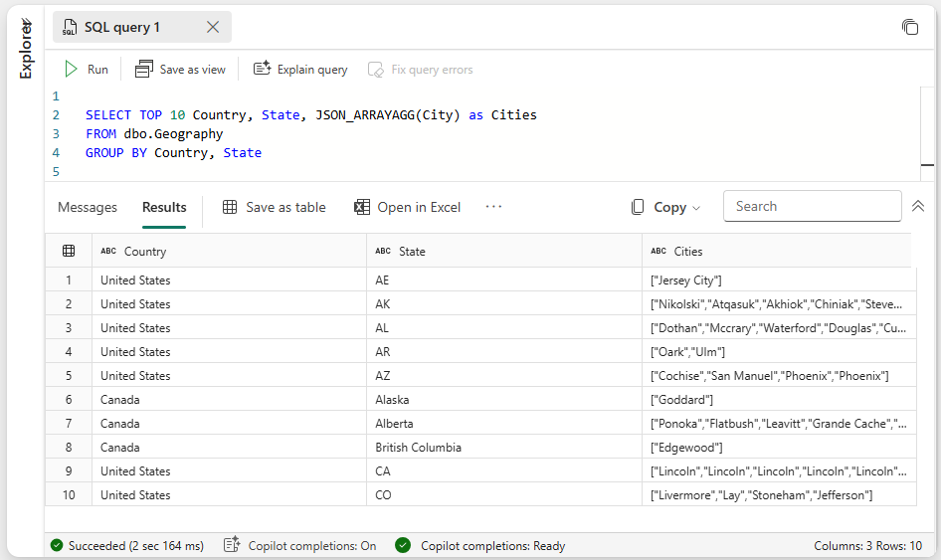Select Fix query errors
This screenshot has height=560, width=941.
tap(421, 70)
